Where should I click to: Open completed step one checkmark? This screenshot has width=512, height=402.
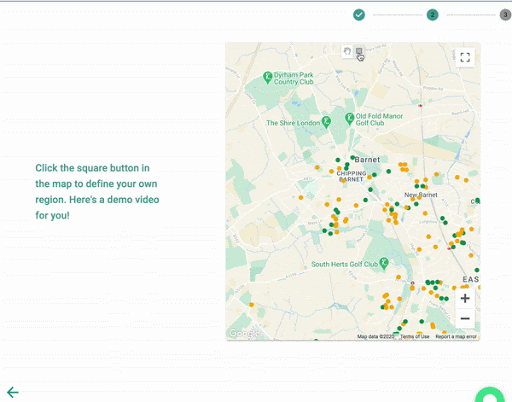359,15
